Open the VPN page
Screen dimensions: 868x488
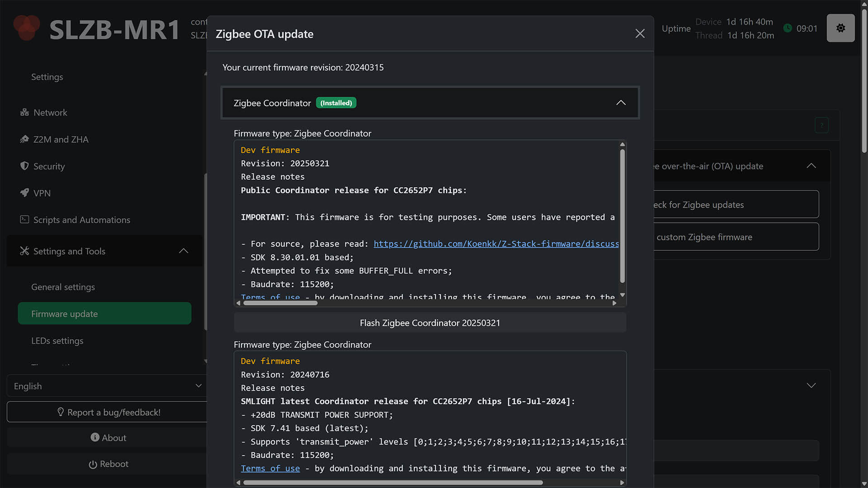click(x=42, y=193)
